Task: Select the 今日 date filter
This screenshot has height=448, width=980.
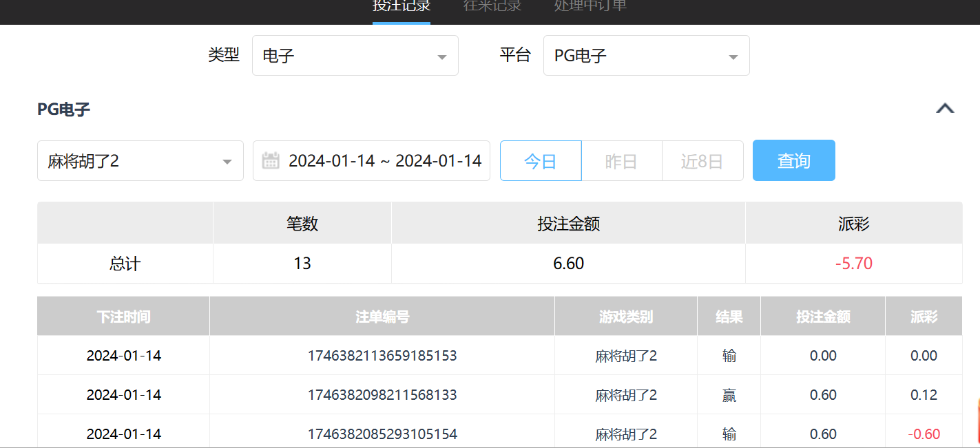Action: pos(541,161)
